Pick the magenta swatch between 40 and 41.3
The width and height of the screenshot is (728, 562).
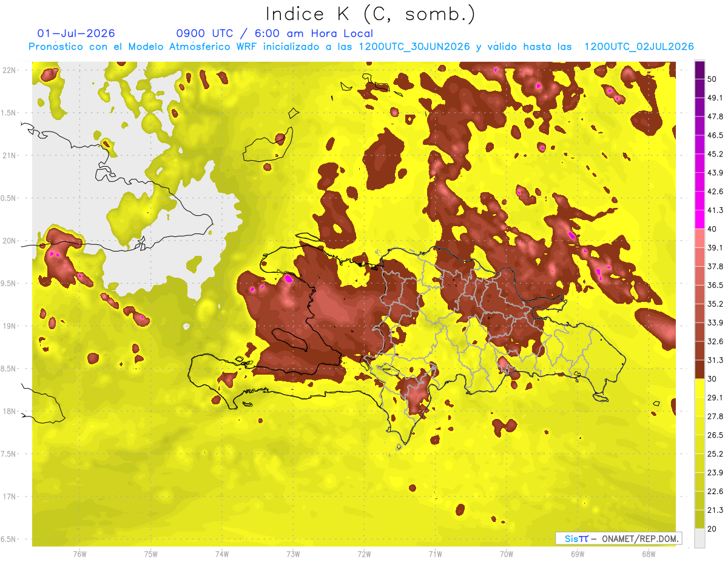[699, 219]
